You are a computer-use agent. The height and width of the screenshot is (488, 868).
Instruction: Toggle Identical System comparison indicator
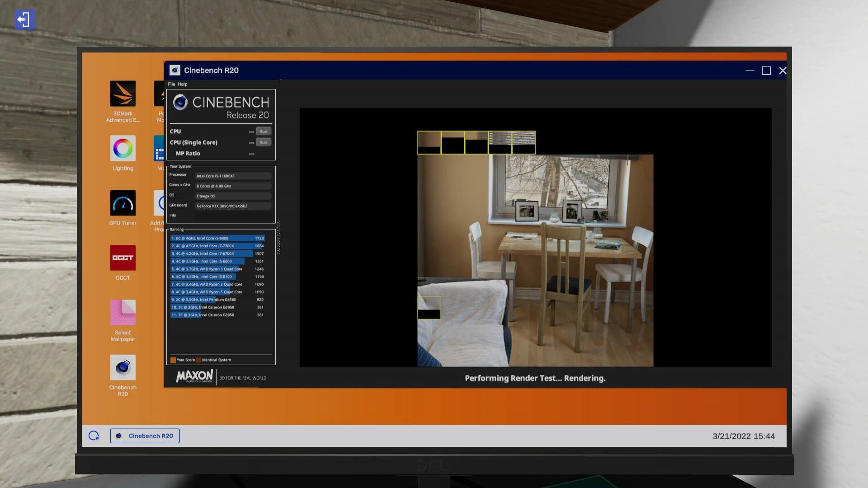click(x=198, y=359)
